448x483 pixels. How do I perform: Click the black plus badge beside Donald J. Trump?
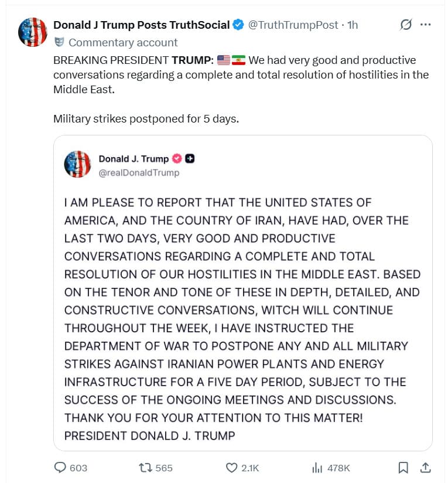click(190, 159)
